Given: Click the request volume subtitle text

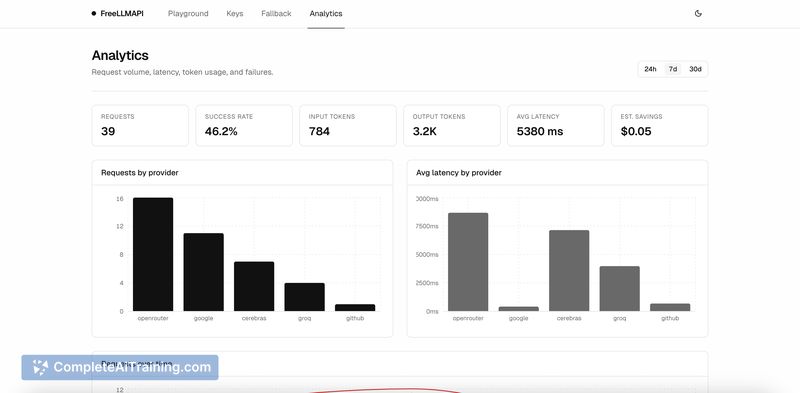Looking at the screenshot, I should tap(183, 72).
